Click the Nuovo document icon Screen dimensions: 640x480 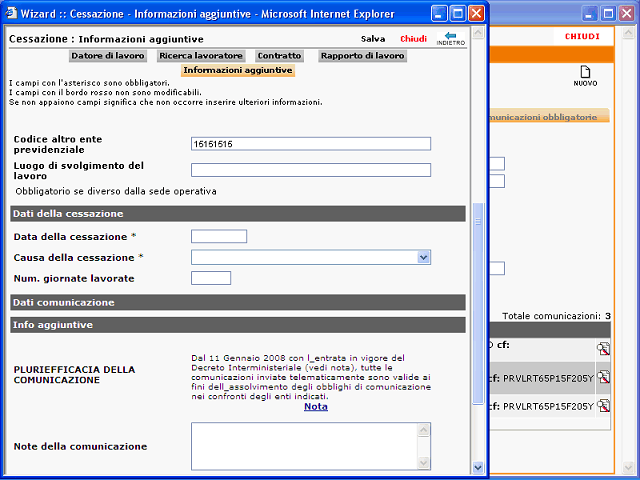pos(585,72)
